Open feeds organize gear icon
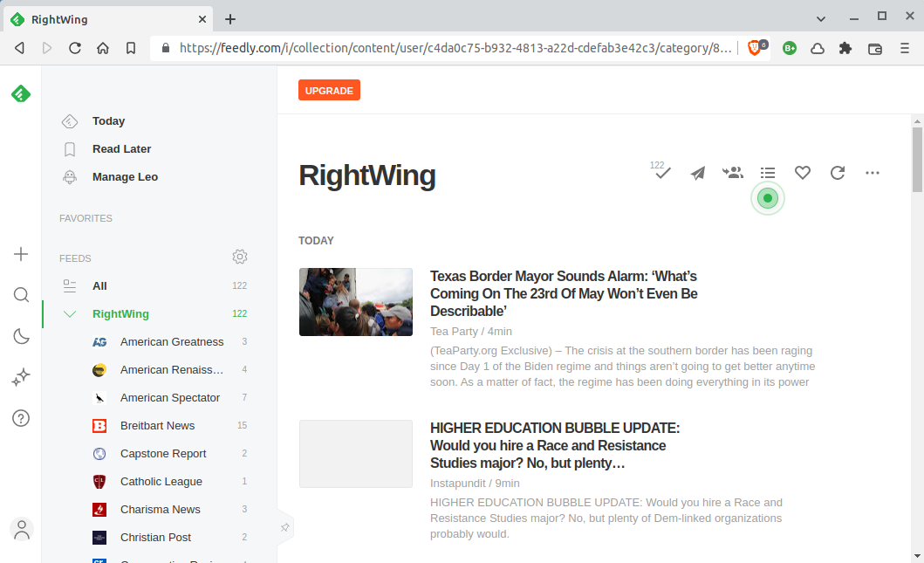This screenshot has width=924, height=563. pos(240,257)
